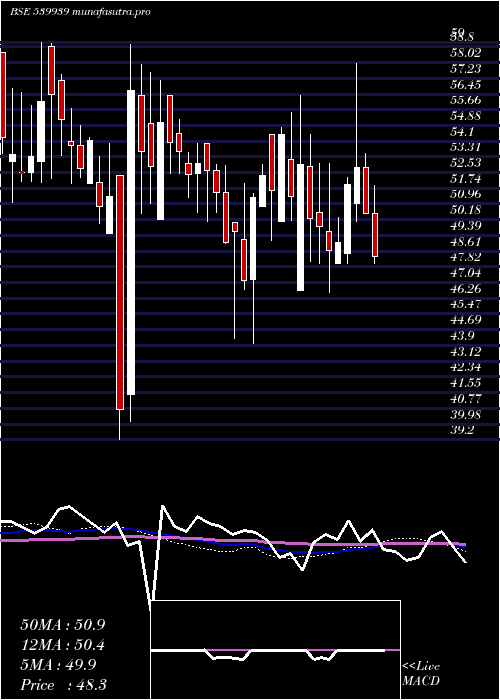Click the 49.39 price axis label

click(x=466, y=225)
